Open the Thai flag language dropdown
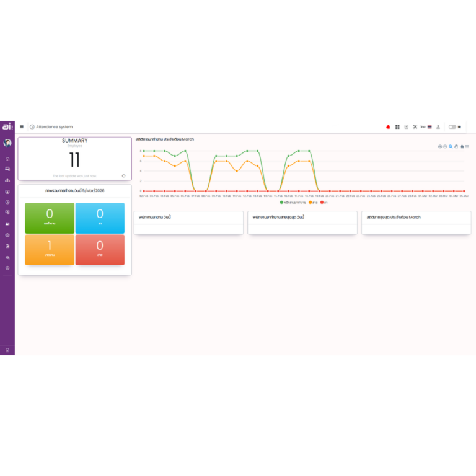 426,127
